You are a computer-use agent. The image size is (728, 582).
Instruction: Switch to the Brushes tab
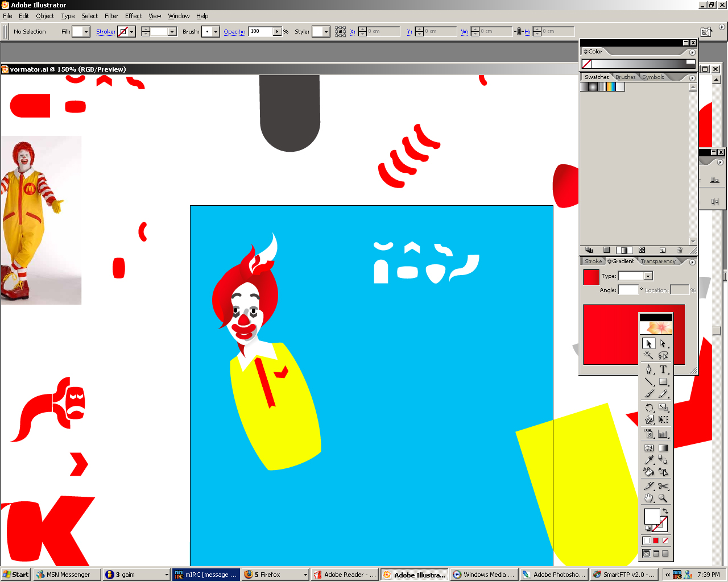tap(625, 77)
